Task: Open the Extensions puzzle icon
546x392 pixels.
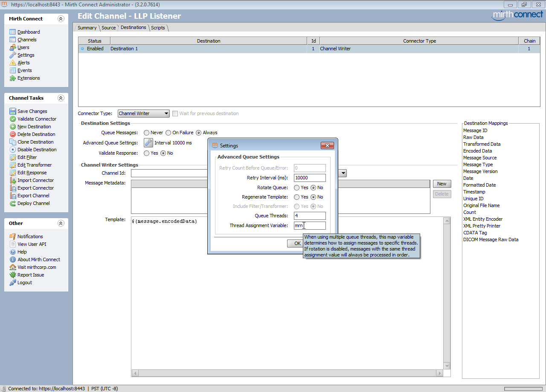Action: 13,78
